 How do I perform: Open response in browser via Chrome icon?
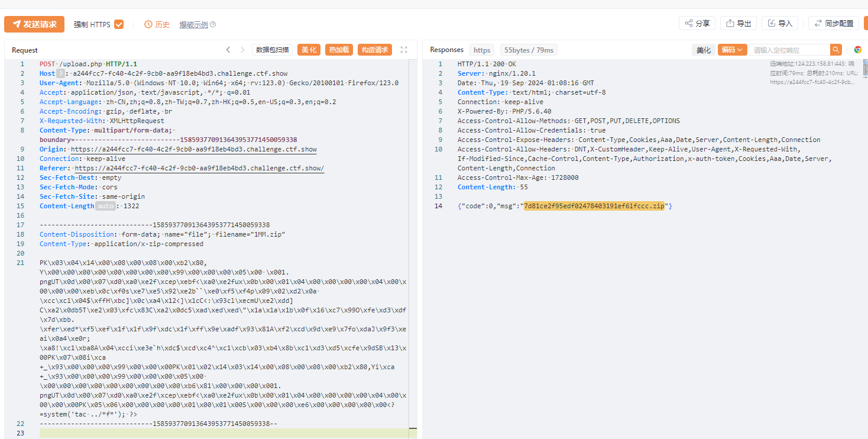pyautogui.click(x=857, y=50)
